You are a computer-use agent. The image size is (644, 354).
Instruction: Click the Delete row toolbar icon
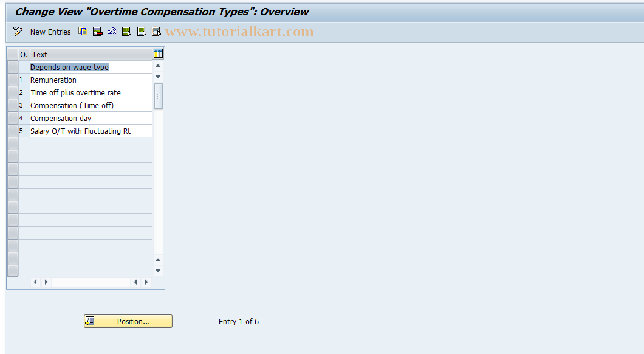tap(98, 32)
